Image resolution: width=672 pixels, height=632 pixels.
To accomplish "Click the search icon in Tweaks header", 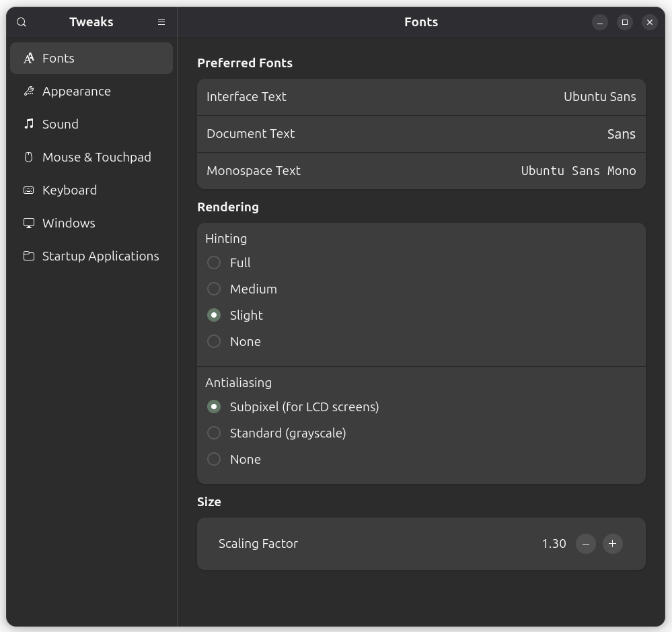I will (x=22, y=22).
